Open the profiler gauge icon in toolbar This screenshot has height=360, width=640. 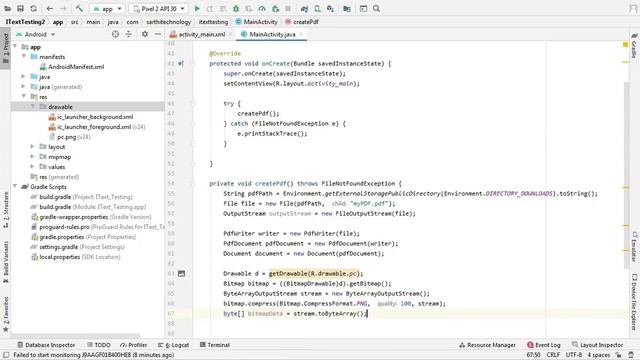click(x=262, y=9)
